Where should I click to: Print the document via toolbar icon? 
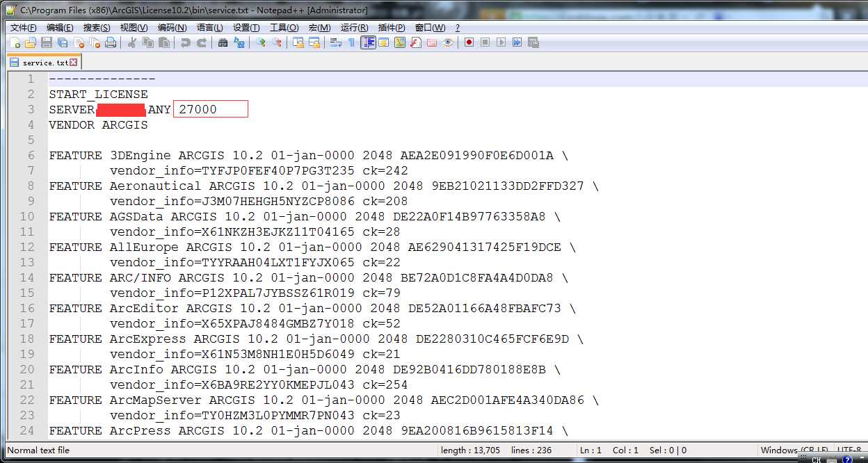coord(111,42)
